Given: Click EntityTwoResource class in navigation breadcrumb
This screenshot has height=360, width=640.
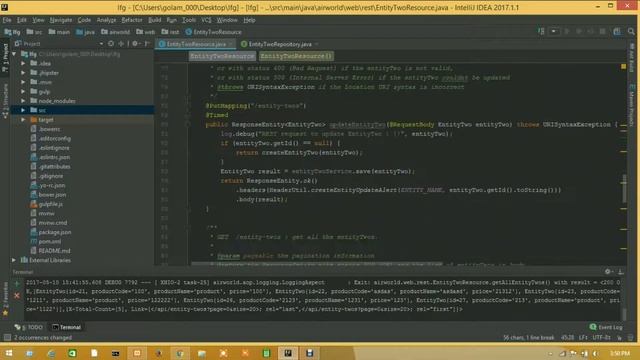Looking at the screenshot, I should pos(213,32).
